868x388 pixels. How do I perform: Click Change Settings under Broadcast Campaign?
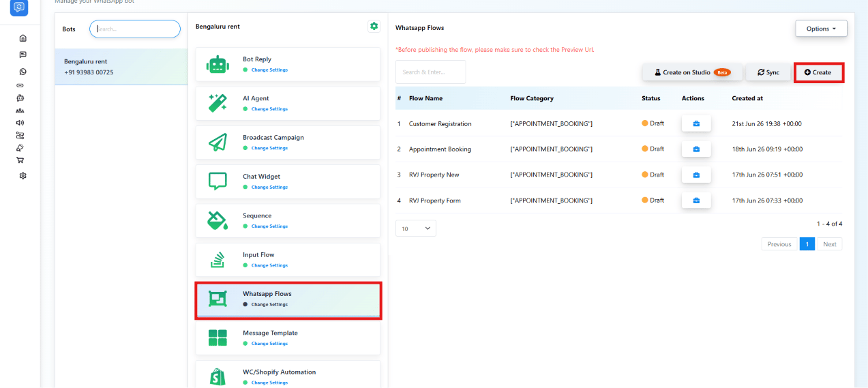[x=269, y=148]
